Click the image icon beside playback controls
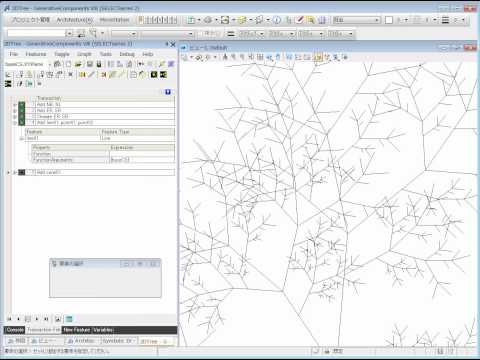Screen dimensions: 480x360 pos(58,319)
